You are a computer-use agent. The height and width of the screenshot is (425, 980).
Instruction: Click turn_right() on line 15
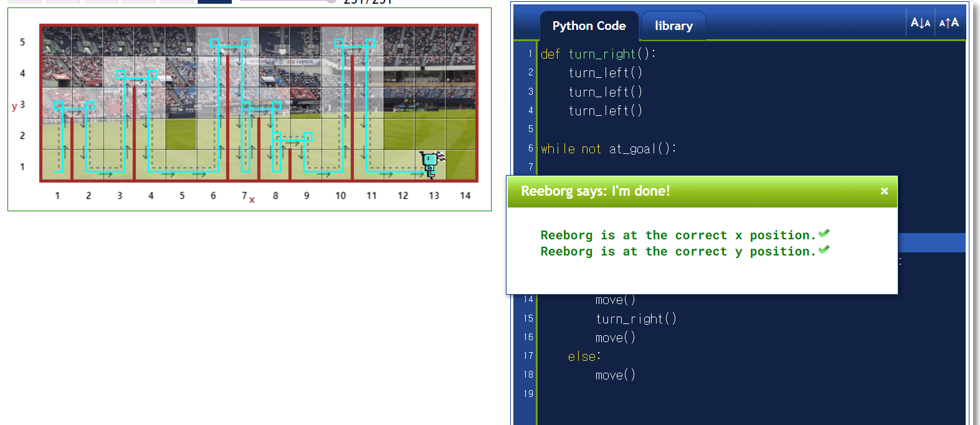[635, 319]
